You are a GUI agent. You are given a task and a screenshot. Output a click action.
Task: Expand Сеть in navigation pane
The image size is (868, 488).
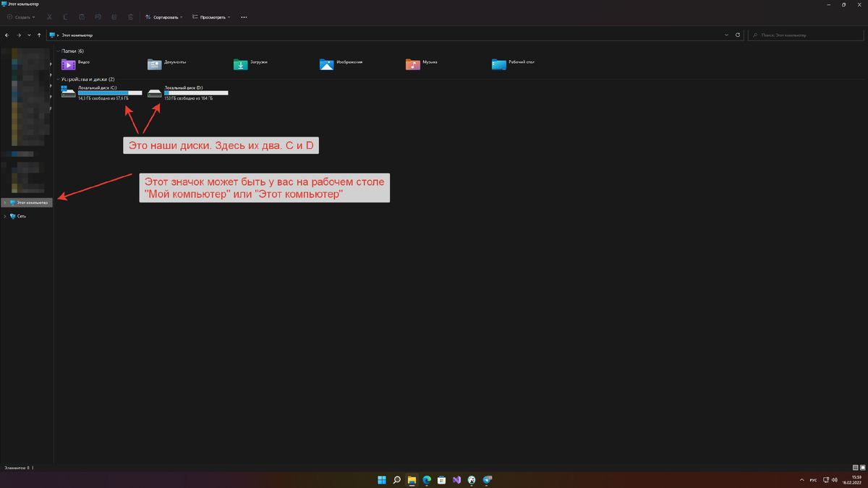pyautogui.click(x=5, y=216)
